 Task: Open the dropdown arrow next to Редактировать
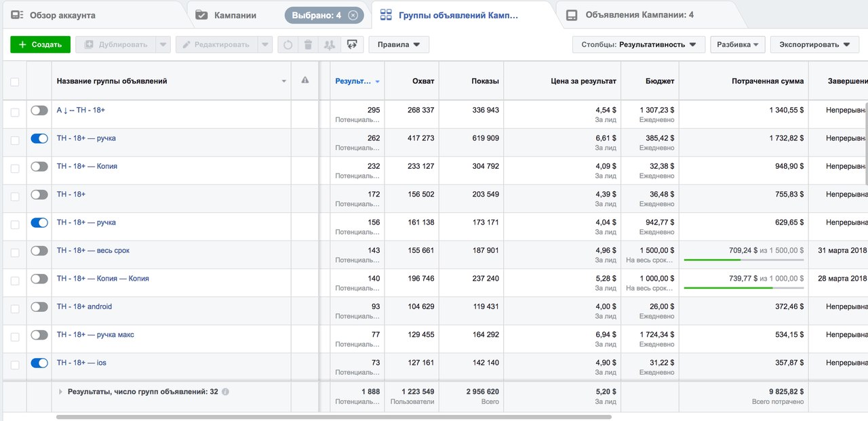[265, 45]
